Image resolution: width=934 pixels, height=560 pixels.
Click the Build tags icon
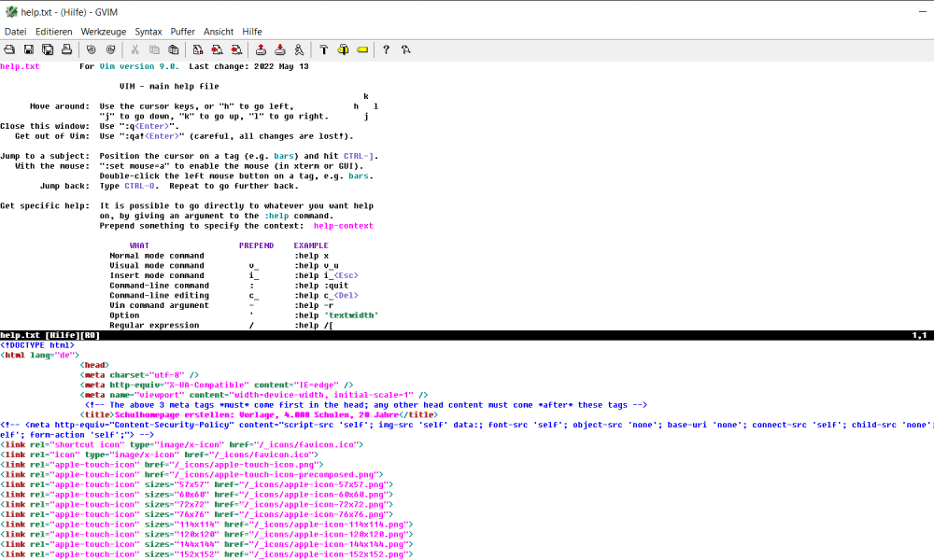(343, 50)
